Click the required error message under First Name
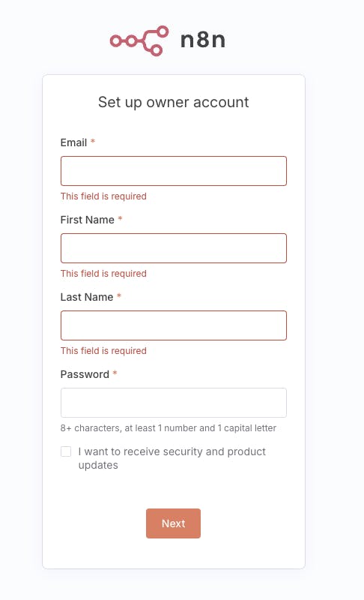 [x=103, y=274]
